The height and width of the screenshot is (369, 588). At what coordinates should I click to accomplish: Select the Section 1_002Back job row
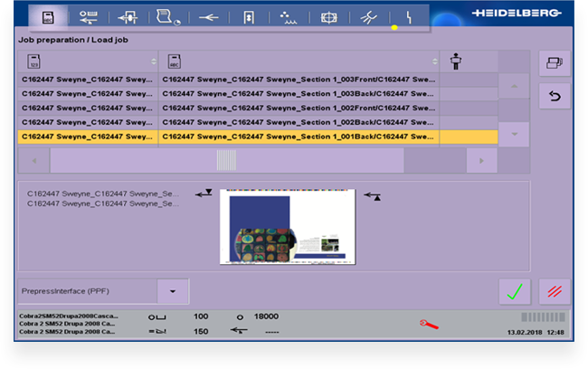[299, 122]
